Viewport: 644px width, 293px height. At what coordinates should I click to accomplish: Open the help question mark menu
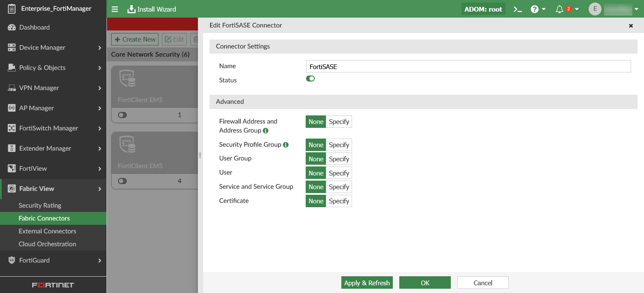coord(535,9)
